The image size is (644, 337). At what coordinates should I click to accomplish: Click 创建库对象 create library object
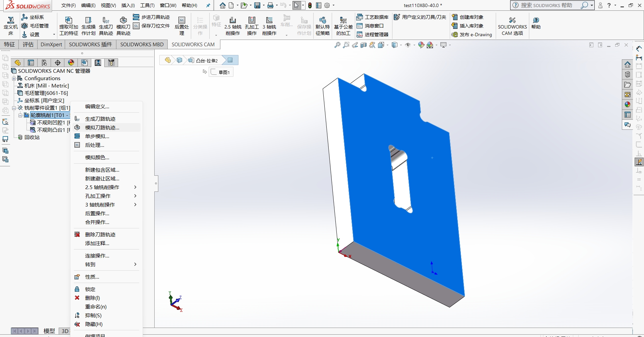[x=468, y=17]
